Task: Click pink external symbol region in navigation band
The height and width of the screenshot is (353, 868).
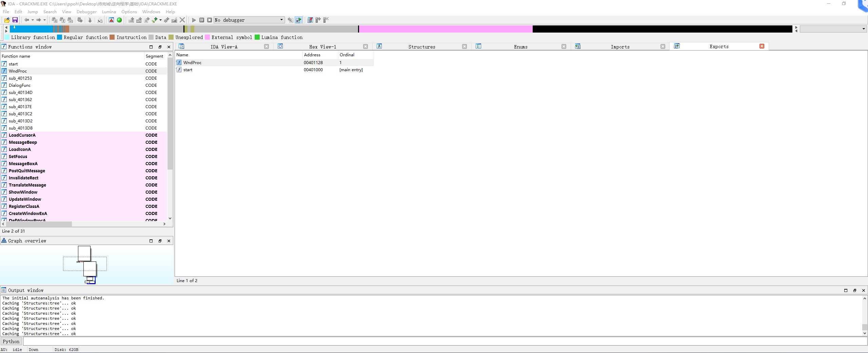Action: coord(446,29)
